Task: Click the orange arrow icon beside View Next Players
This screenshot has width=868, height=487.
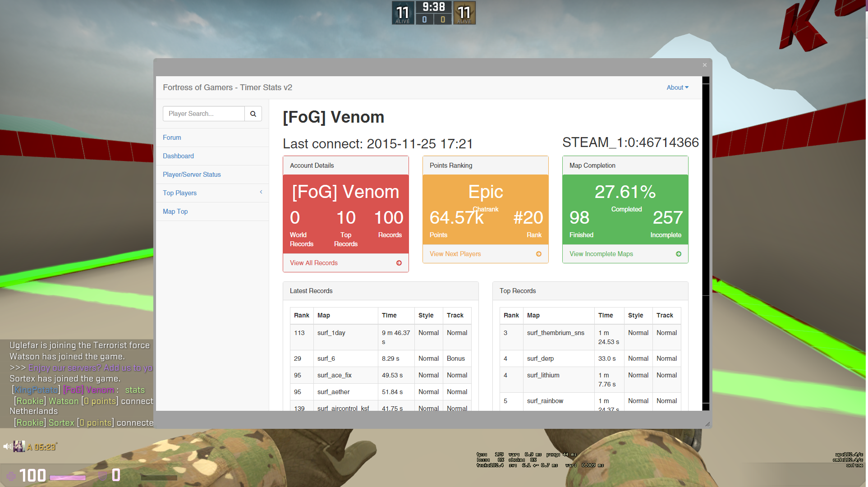Action: pos(538,254)
